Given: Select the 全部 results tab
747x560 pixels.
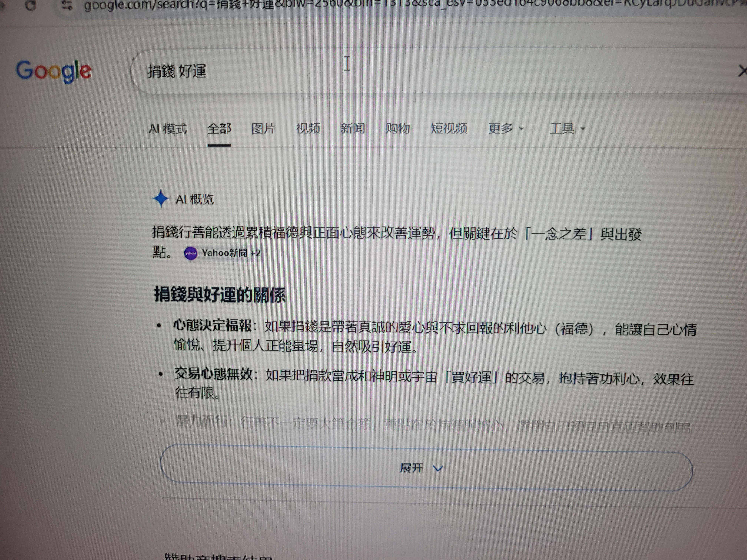Looking at the screenshot, I should coord(219,129).
